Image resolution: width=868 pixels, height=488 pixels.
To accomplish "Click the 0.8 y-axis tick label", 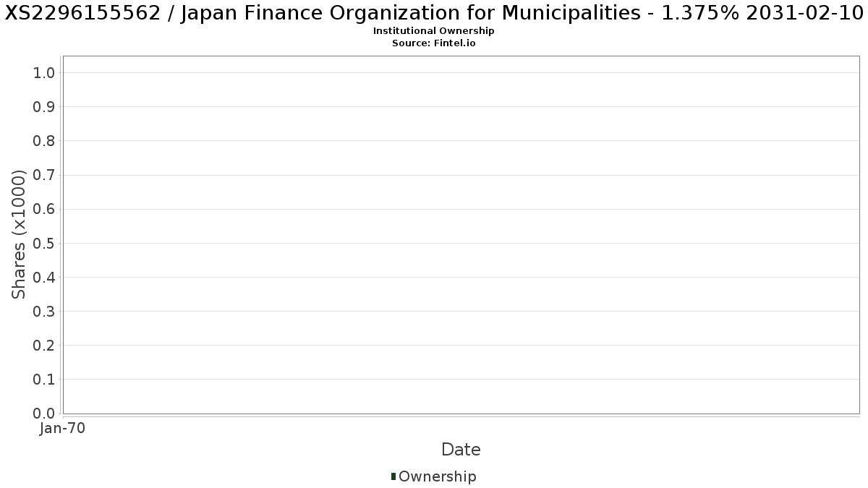I will coord(44,141).
